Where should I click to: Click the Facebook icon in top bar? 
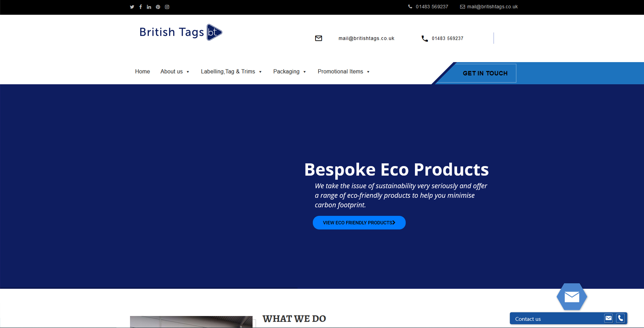click(x=141, y=7)
